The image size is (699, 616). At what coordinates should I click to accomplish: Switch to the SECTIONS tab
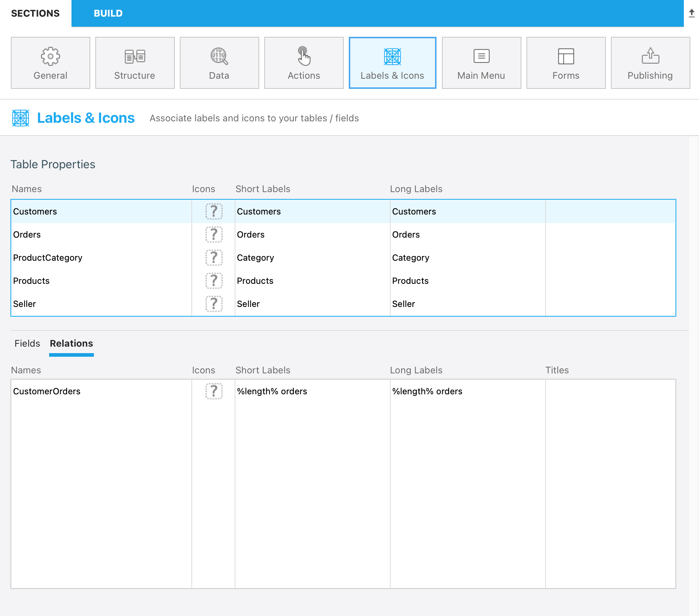click(35, 13)
